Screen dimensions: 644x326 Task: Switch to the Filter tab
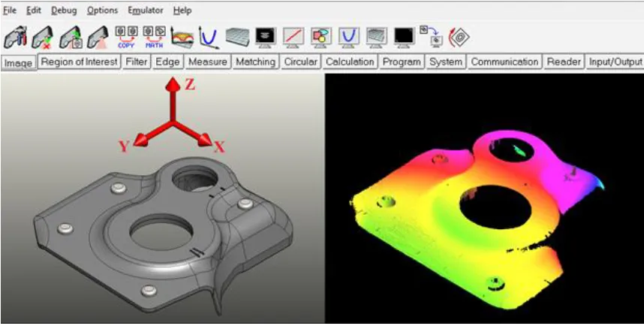(x=137, y=62)
